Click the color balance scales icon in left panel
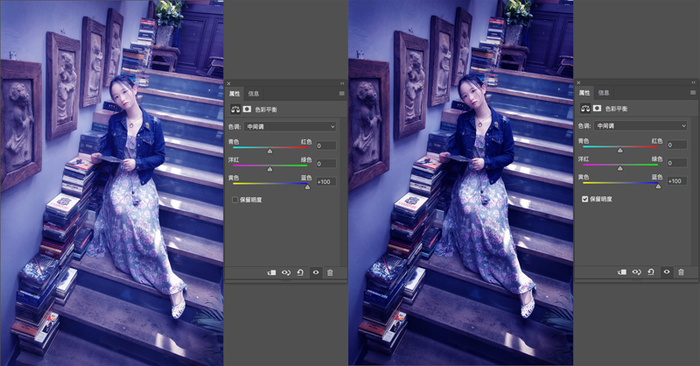This screenshot has height=366, width=700. click(235, 109)
